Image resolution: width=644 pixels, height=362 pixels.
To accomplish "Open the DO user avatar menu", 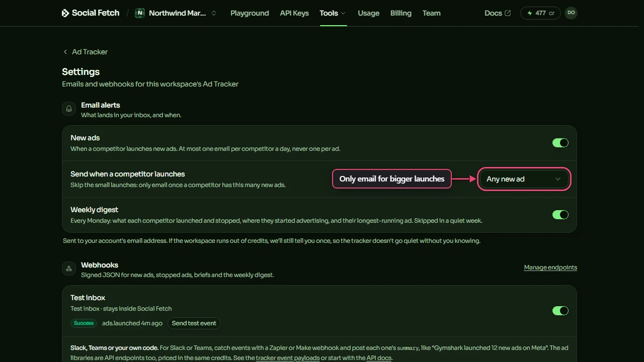I will click(x=571, y=13).
